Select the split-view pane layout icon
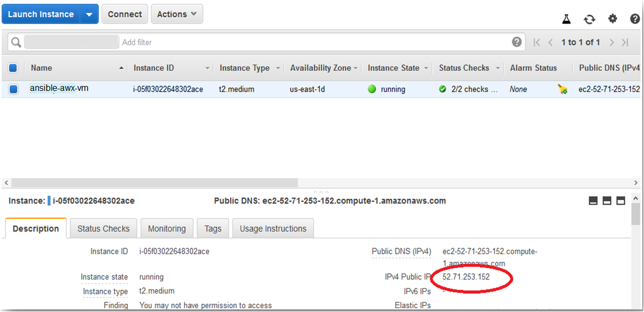 607,200
